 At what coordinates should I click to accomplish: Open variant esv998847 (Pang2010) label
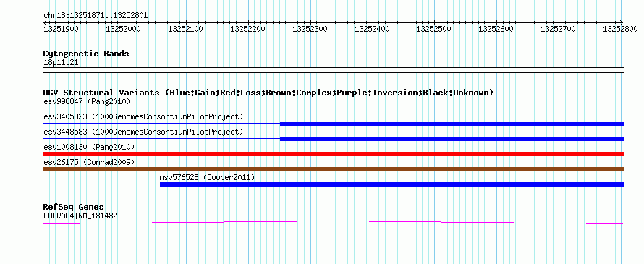(87, 101)
